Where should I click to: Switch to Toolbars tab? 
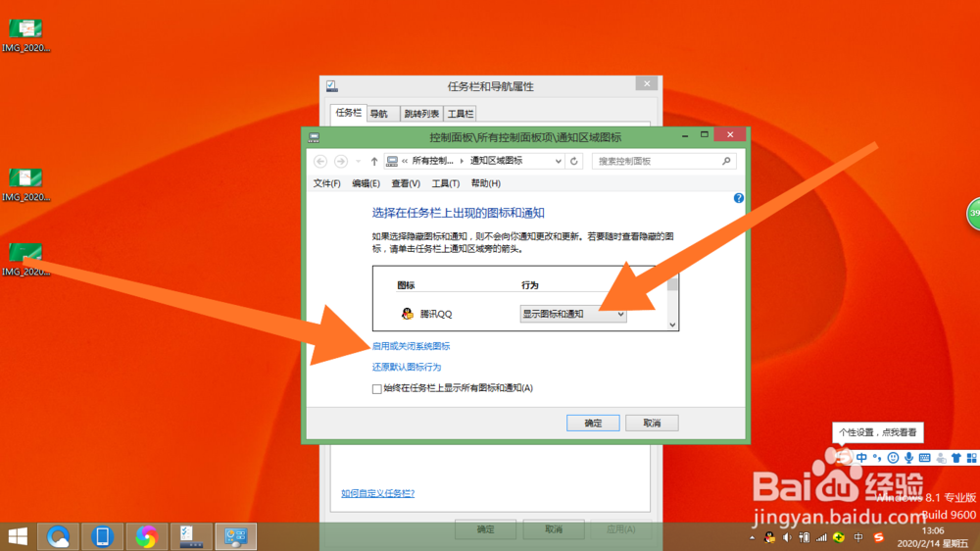(460, 113)
